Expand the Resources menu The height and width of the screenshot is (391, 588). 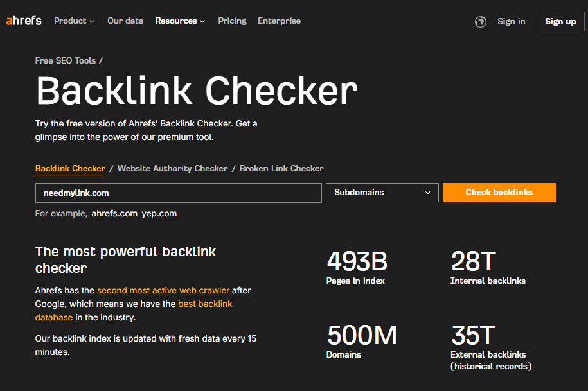(180, 21)
